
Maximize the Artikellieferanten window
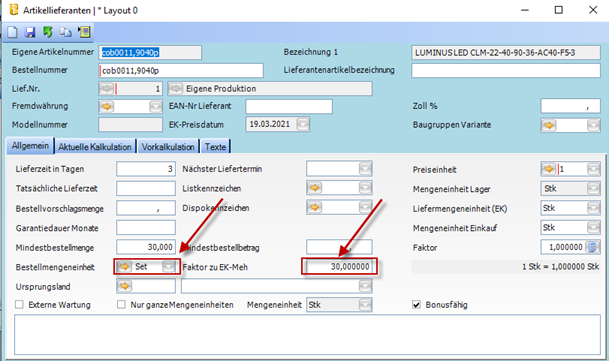559,10
